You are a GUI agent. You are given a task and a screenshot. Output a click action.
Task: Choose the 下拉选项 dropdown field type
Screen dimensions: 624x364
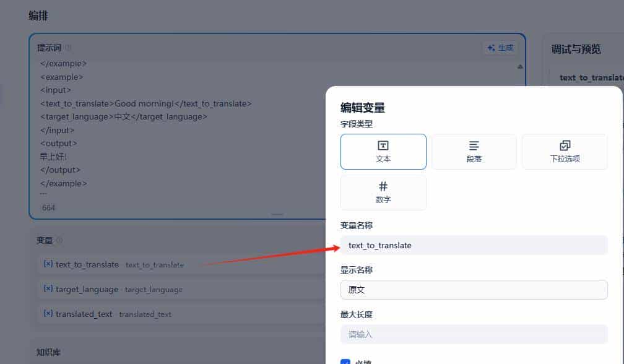pos(564,152)
